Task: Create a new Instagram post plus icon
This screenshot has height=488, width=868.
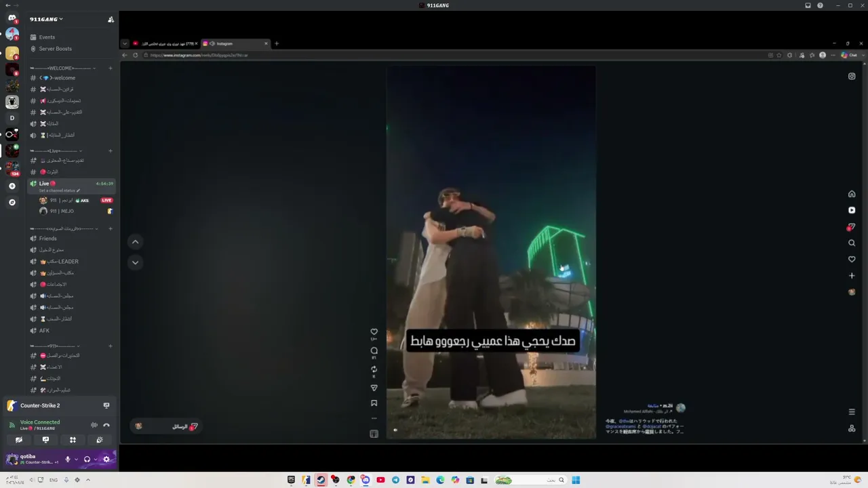Action: coord(852,275)
